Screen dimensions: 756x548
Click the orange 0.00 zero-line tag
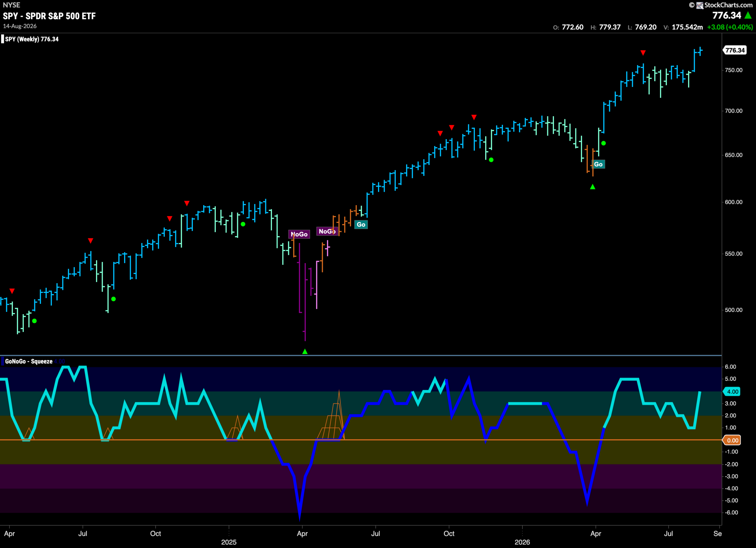pyautogui.click(x=732, y=440)
